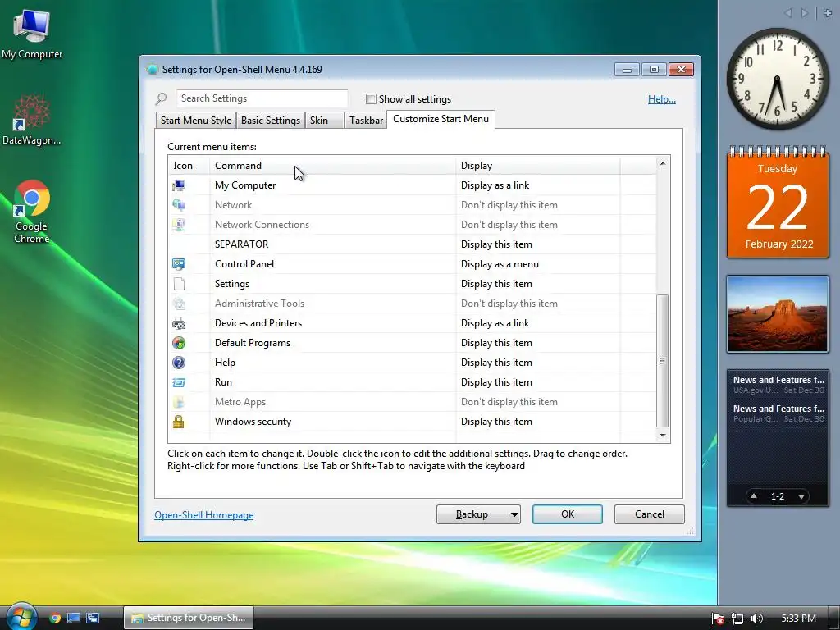Select the Default Programs command text

(x=253, y=343)
